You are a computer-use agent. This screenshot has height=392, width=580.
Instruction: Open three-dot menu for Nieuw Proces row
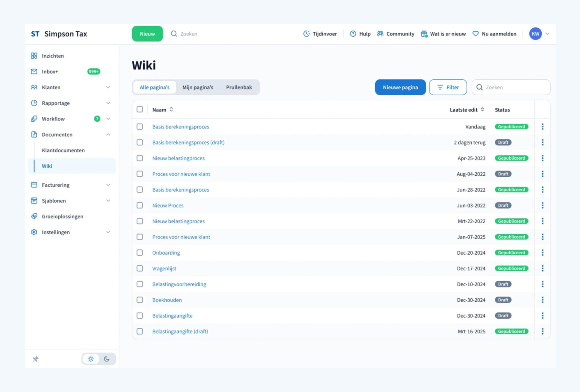point(542,205)
